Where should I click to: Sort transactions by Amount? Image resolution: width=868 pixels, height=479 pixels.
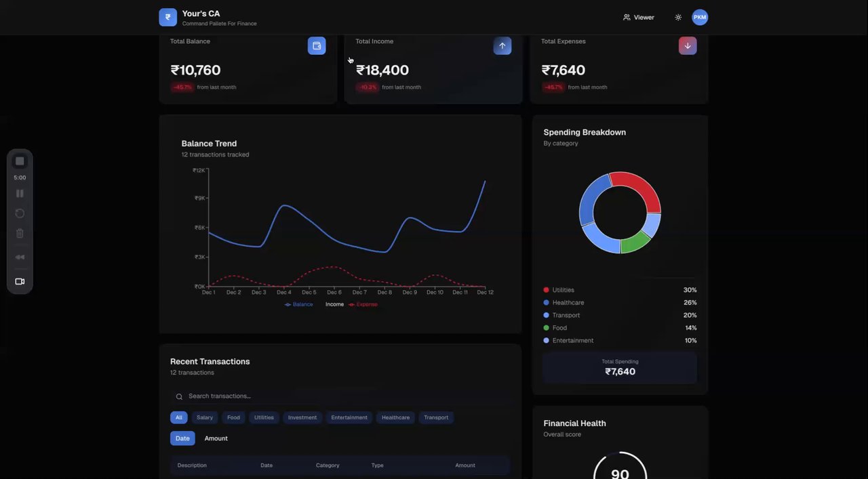click(216, 438)
